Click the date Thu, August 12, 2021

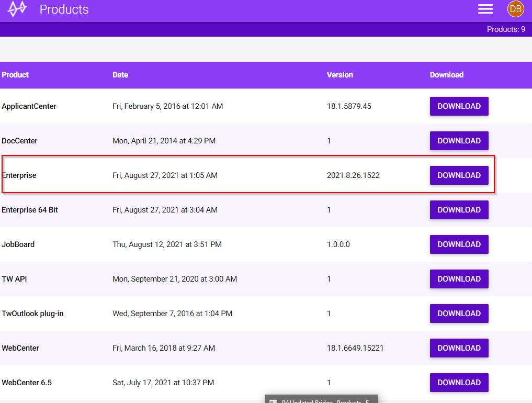pos(167,244)
